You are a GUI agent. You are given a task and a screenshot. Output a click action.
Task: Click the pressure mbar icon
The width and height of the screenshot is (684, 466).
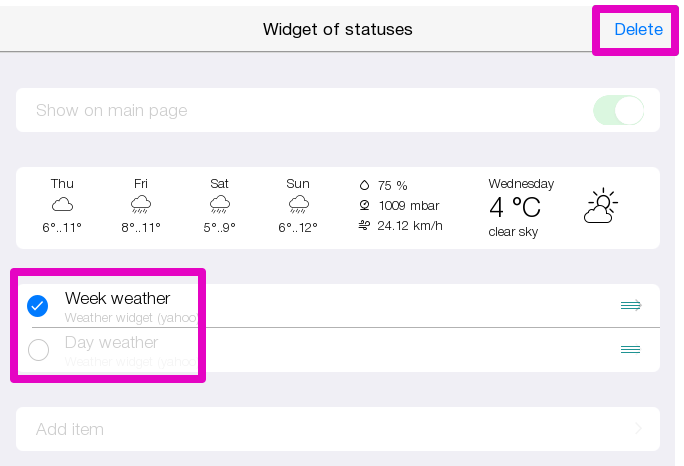364,205
